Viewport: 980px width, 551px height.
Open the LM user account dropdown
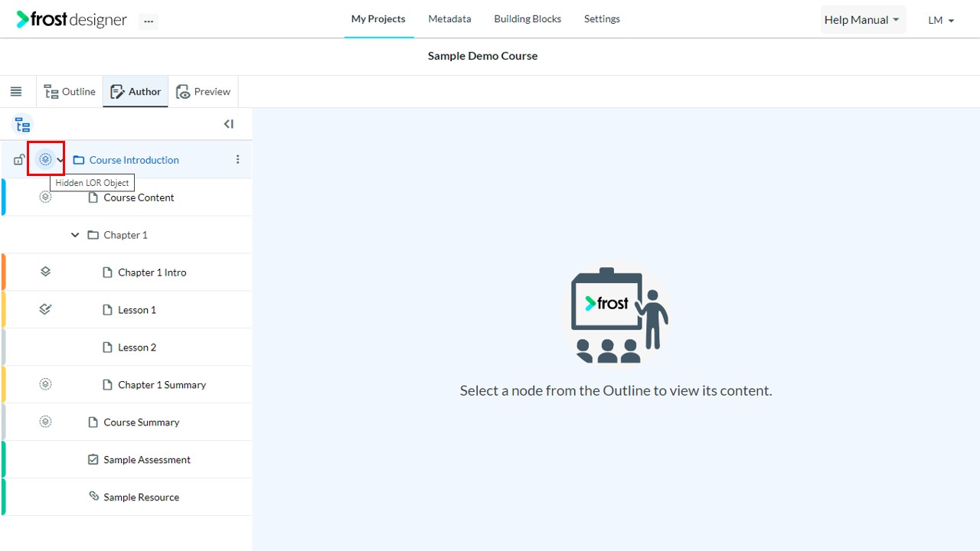point(941,21)
